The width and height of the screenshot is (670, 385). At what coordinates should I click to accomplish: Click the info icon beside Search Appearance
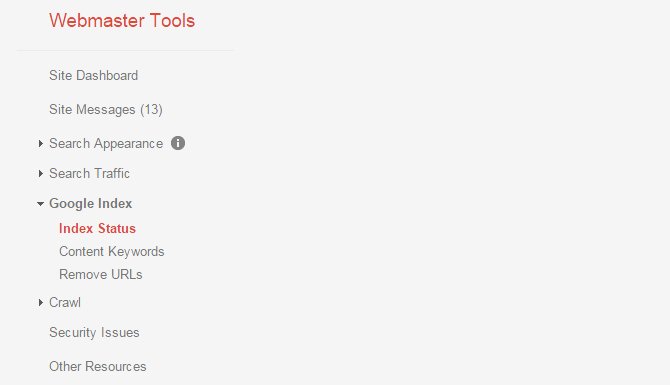tap(178, 143)
